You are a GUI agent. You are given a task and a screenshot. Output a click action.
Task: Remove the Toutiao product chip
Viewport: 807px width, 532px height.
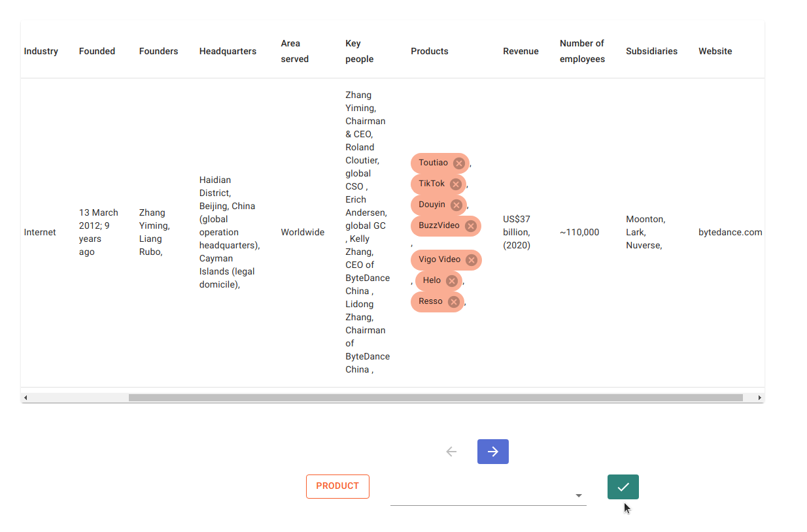click(459, 163)
